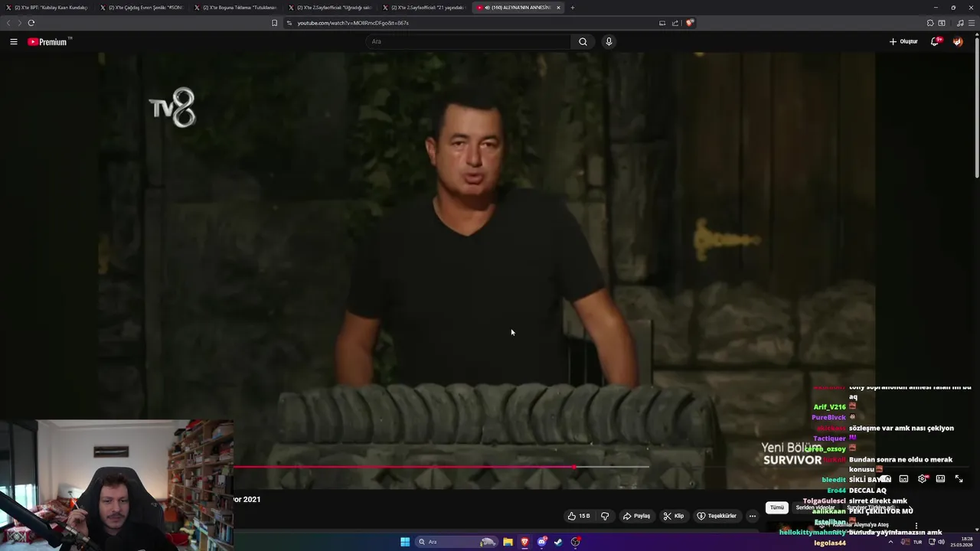Like the video with thumbs up 15 B
The image size is (980, 551).
[x=578, y=516]
